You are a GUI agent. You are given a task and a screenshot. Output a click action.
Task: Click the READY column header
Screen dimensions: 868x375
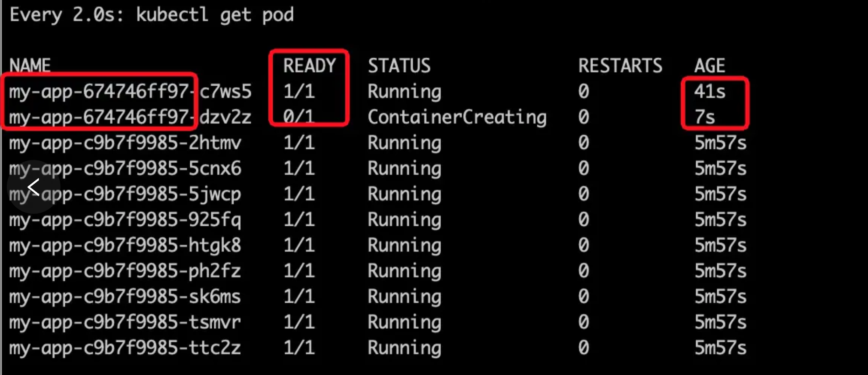click(x=309, y=65)
